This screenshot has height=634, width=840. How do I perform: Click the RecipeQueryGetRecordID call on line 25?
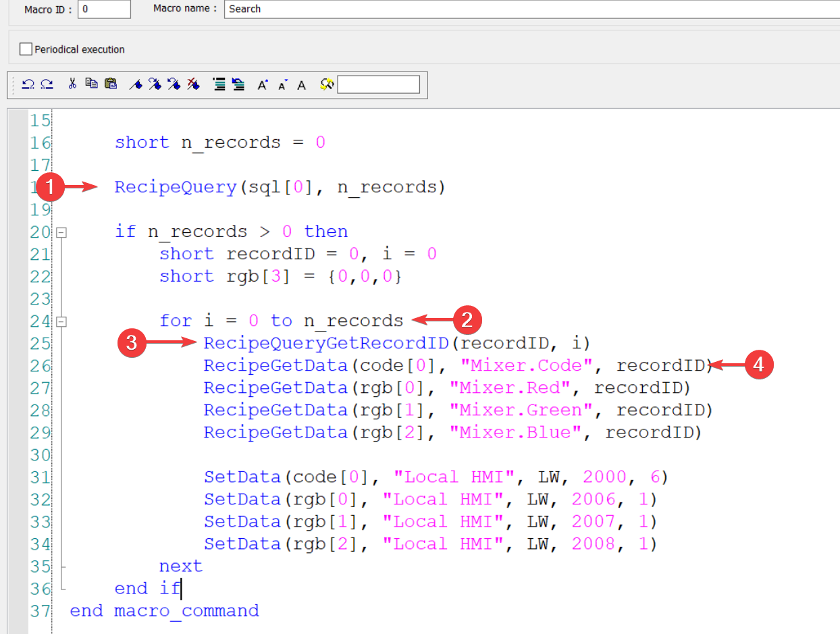click(x=326, y=343)
